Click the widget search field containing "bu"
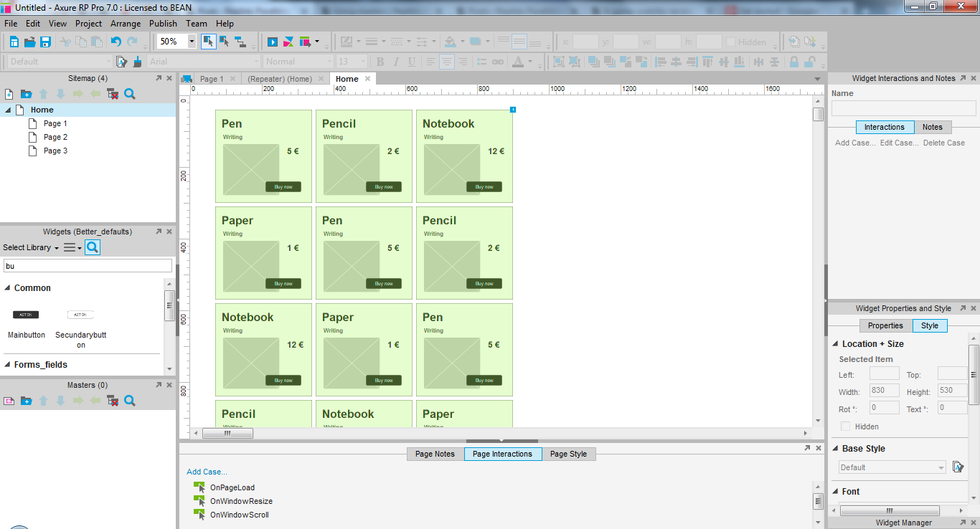Image resolution: width=980 pixels, height=529 pixels. click(x=88, y=266)
